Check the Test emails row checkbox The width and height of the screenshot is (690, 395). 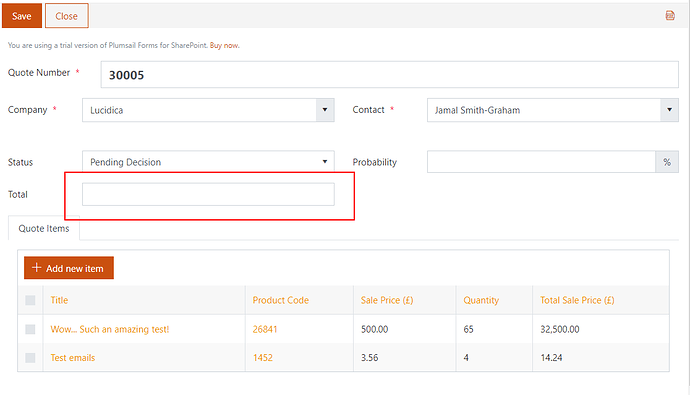30,358
